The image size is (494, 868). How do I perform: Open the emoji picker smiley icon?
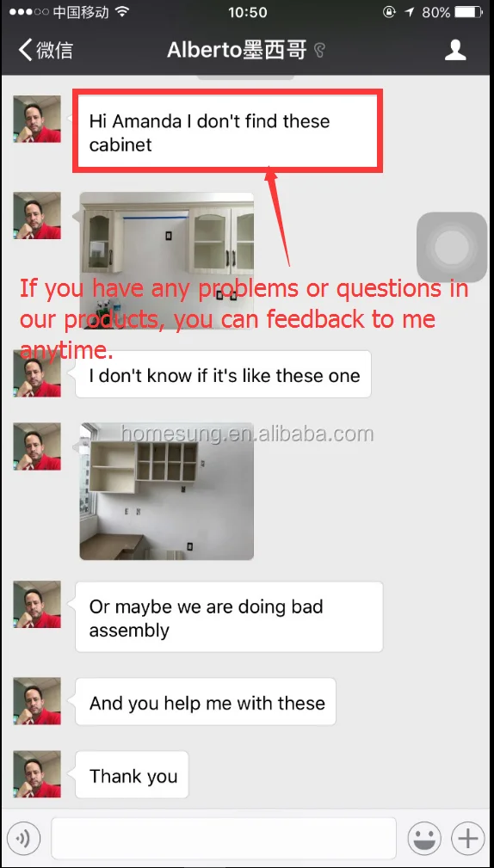point(424,839)
